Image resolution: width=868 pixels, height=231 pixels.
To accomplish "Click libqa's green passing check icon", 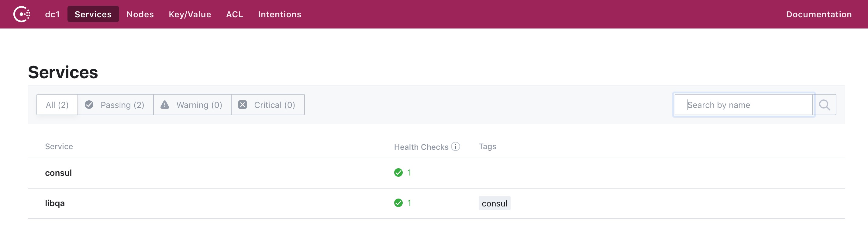I will 398,203.
